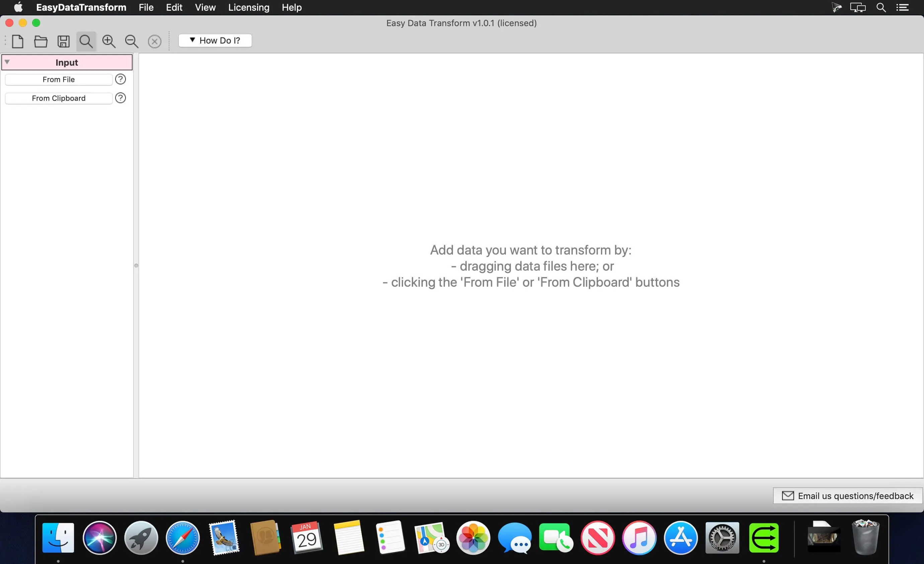924x564 pixels.
Task: Click the Search/Filter icon in toolbar
Action: pos(86,41)
